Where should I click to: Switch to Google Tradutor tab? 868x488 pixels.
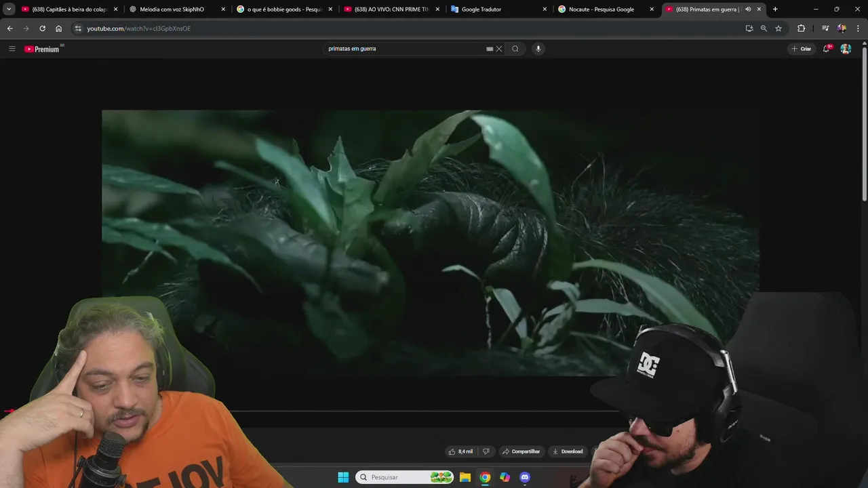coord(499,9)
